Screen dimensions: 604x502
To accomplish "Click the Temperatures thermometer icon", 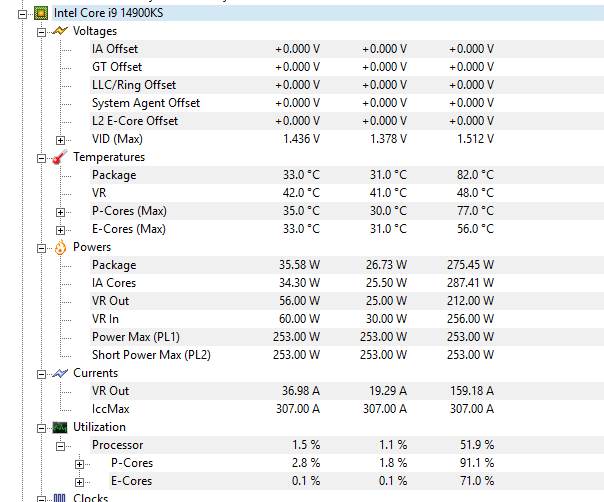I will [x=60, y=157].
